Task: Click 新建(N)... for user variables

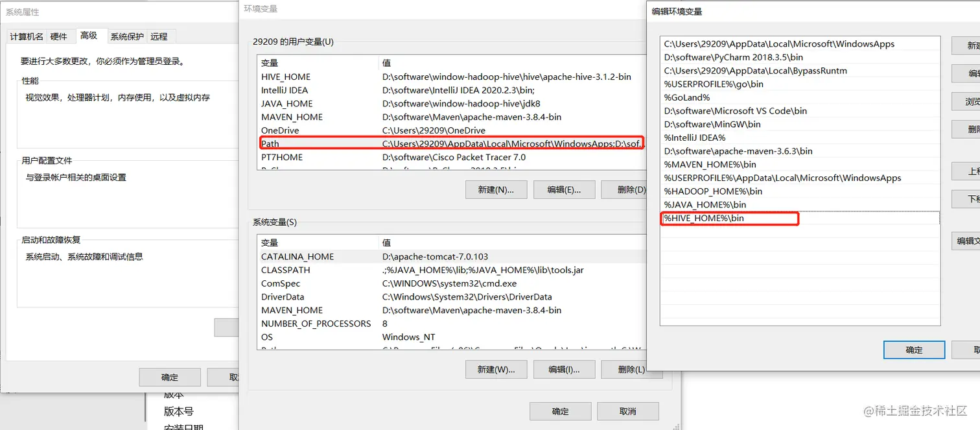Action: pyautogui.click(x=496, y=189)
